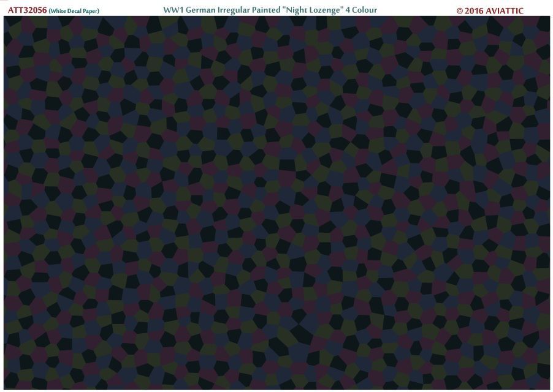Screen dimensions: 553x392
Task: Click the top-left corner of lozenge sheet
Action: point(6,18)
